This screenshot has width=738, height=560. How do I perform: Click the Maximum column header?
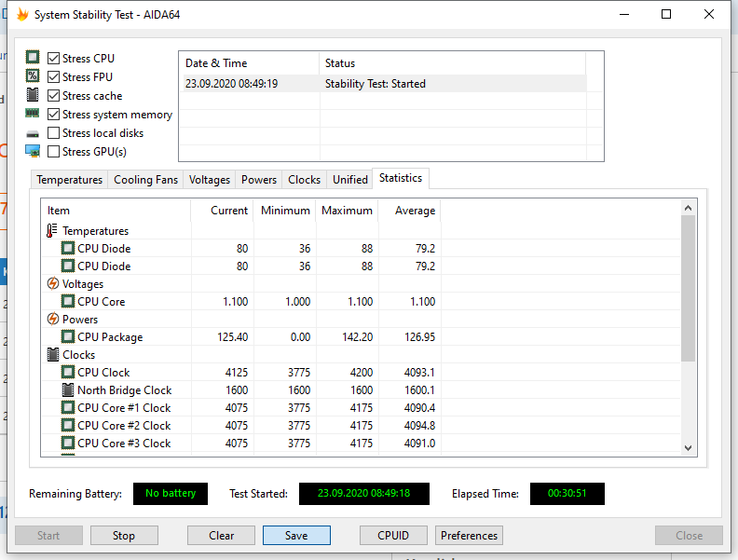pos(347,211)
